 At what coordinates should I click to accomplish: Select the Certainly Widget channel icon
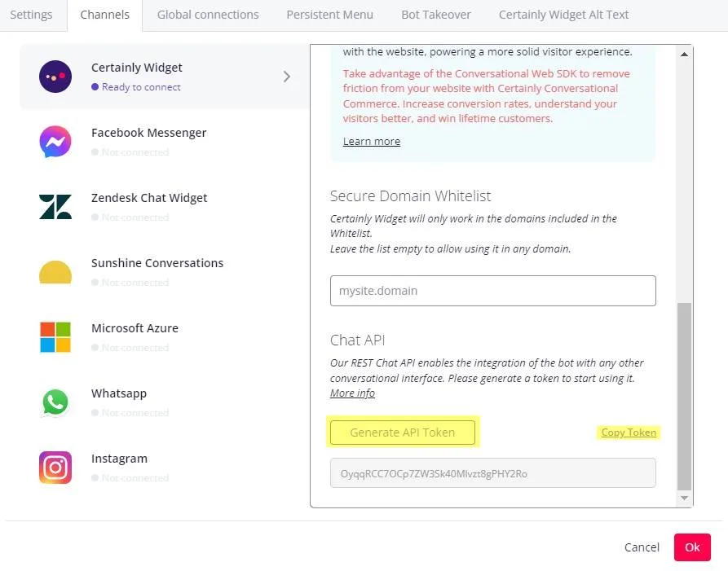55,77
